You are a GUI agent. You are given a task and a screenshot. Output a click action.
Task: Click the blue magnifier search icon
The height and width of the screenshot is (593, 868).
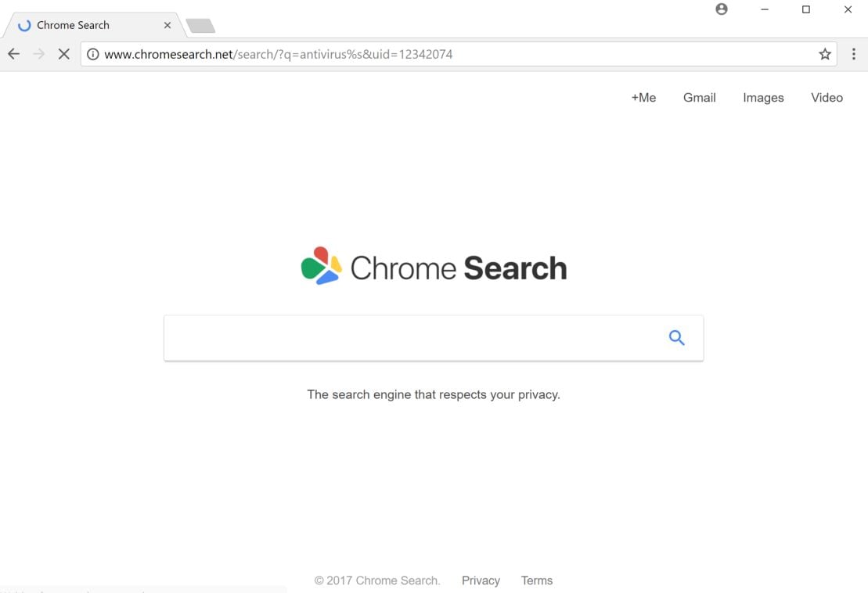pyautogui.click(x=677, y=338)
